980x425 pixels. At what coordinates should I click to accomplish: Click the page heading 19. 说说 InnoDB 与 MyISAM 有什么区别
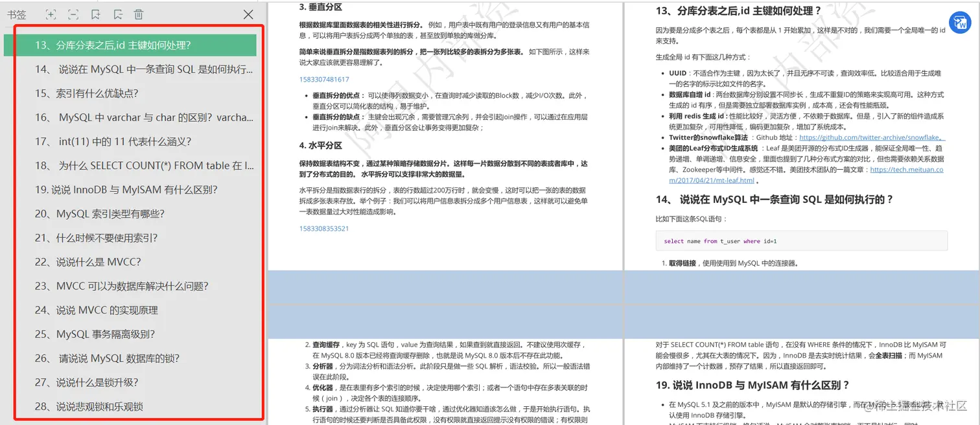(752, 385)
